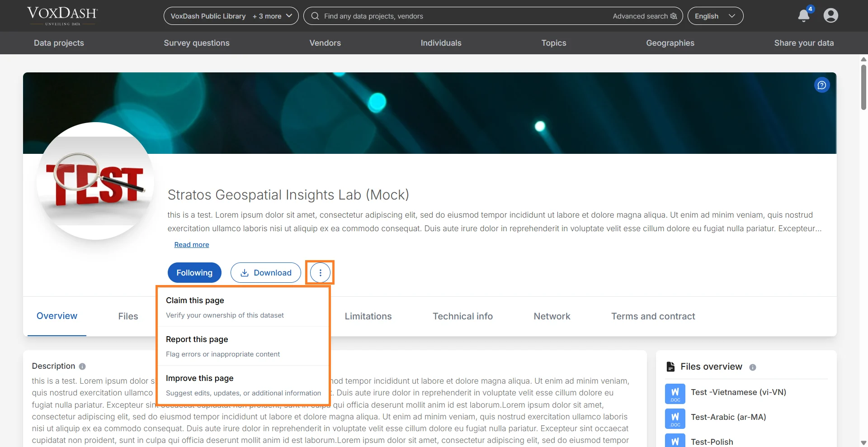Click the Download button
The width and height of the screenshot is (868, 447).
(x=266, y=273)
